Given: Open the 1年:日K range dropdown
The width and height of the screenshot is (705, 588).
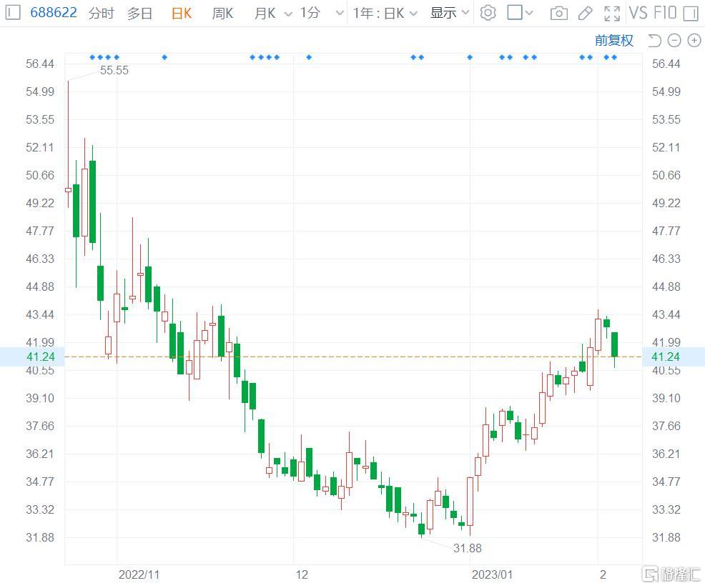Looking at the screenshot, I should click(x=385, y=13).
